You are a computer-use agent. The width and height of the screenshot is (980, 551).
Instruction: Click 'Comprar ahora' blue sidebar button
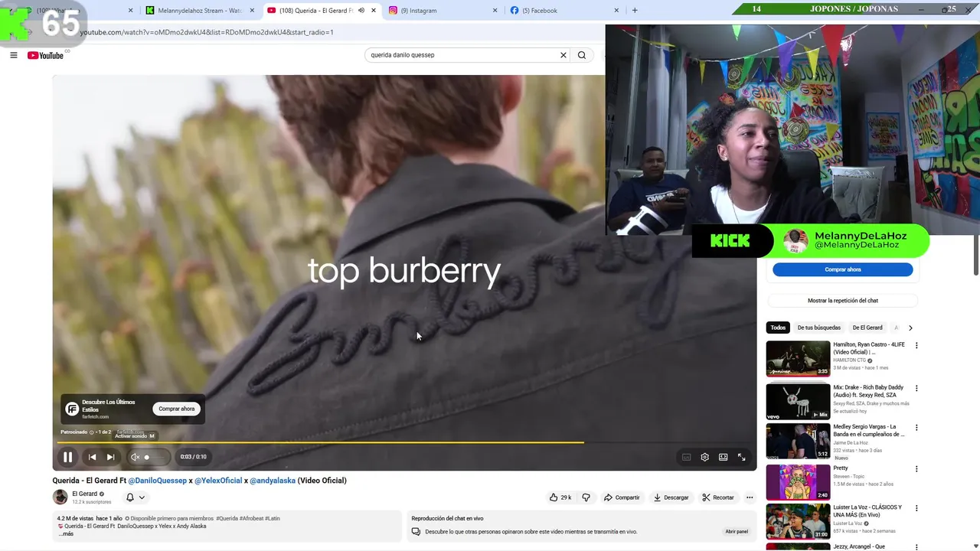coord(842,269)
